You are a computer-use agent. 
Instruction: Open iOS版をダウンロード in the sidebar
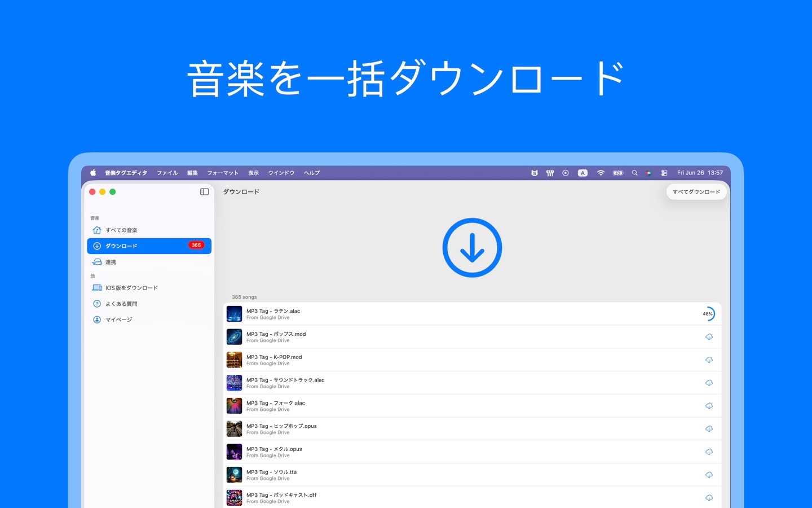point(149,288)
